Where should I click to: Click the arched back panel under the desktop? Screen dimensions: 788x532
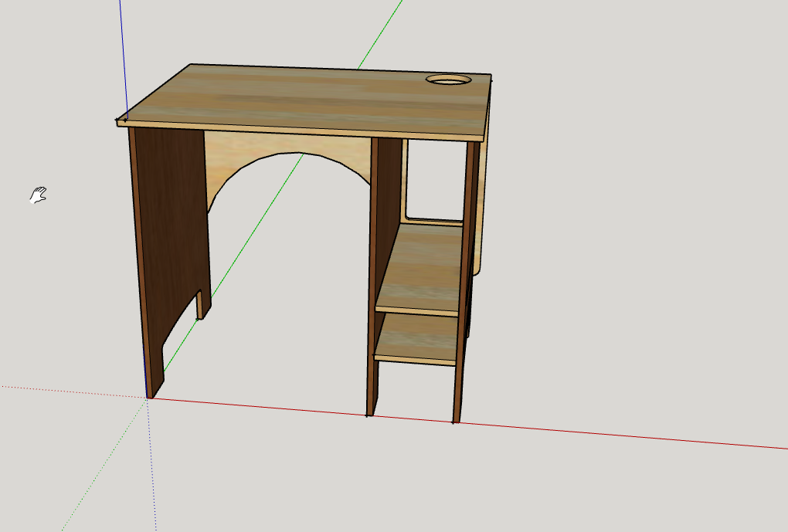tap(289, 151)
